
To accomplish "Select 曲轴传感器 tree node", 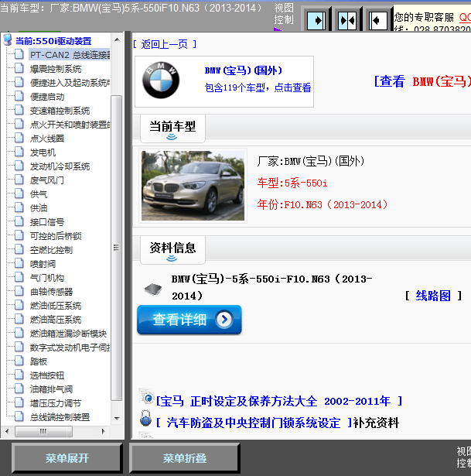I will tap(51, 292).
